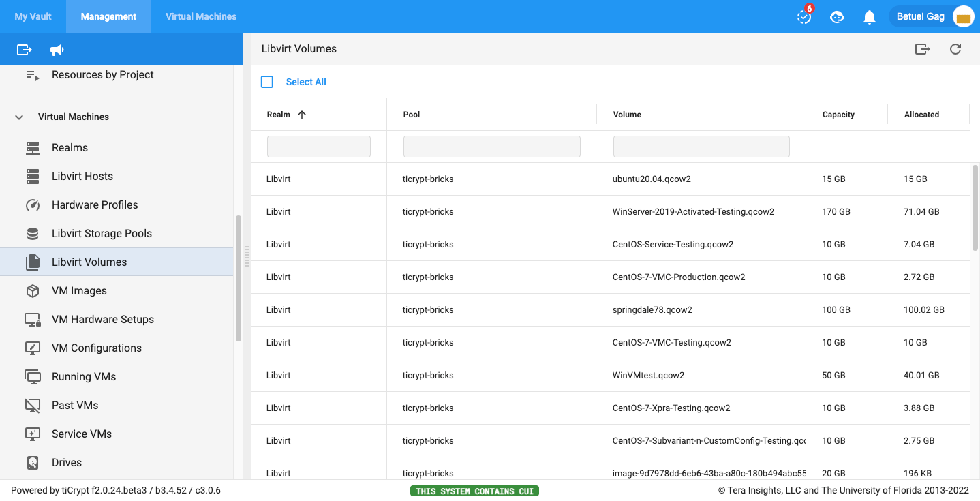980x501 pixels.
Task: Expand Resources by Project
Action: click(102, 75)
